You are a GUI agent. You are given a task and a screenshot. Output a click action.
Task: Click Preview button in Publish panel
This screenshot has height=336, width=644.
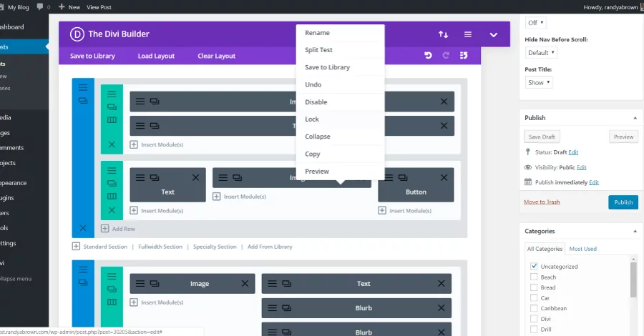pos(623,137)
